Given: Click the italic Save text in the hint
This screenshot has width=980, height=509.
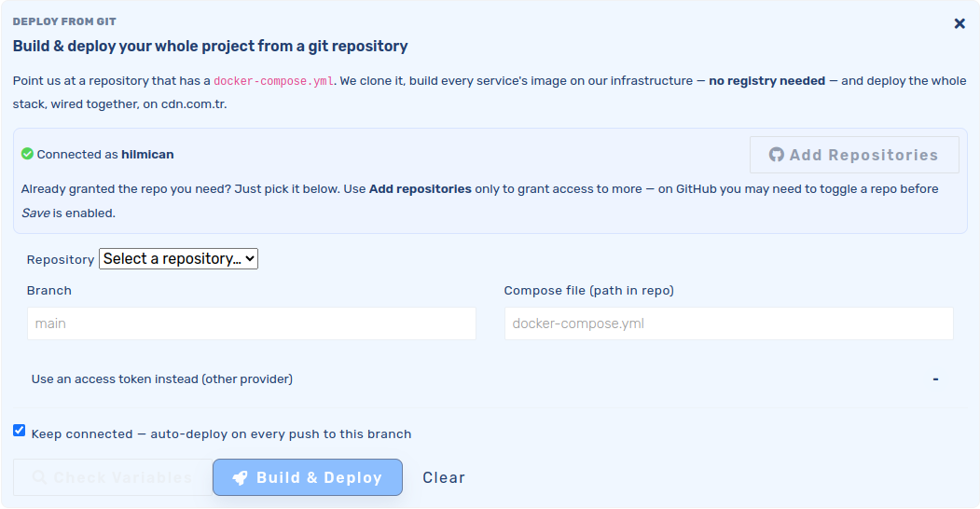Looking at the screenshot, I should tap(35, 213).
